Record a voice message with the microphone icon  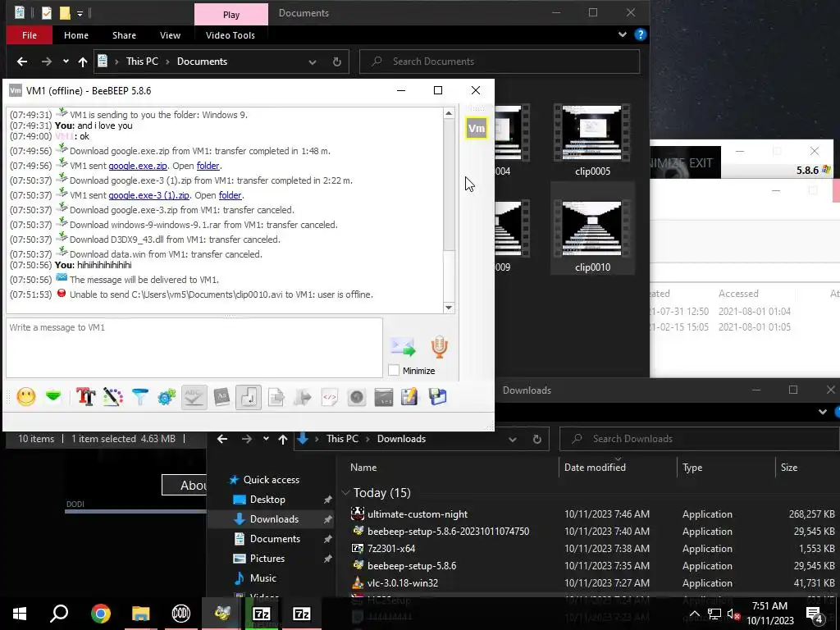[440, 347]
